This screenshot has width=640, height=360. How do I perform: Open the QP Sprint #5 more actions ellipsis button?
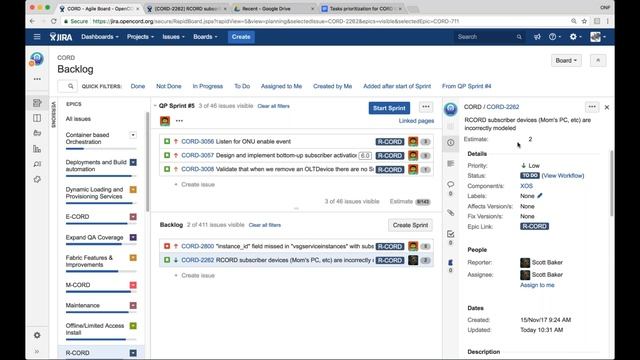426,107
